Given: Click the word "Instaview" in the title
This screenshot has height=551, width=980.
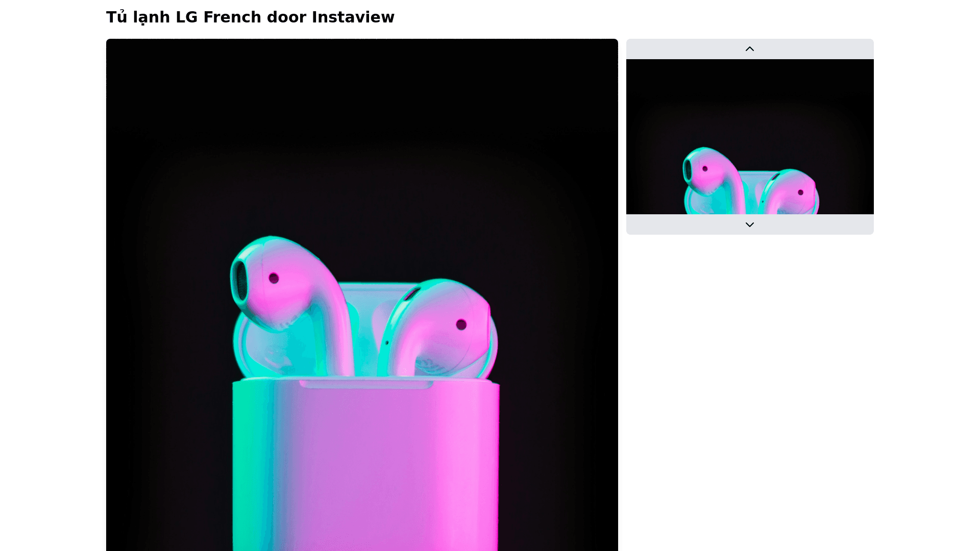Looking at the screenshot, I should [353, 17].
